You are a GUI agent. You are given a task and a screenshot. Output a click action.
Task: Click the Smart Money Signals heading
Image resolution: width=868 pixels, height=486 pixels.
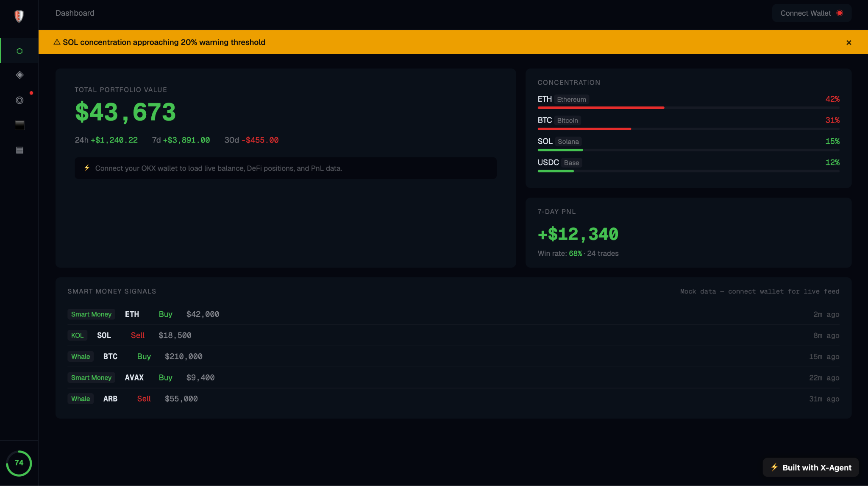point(112,292)
